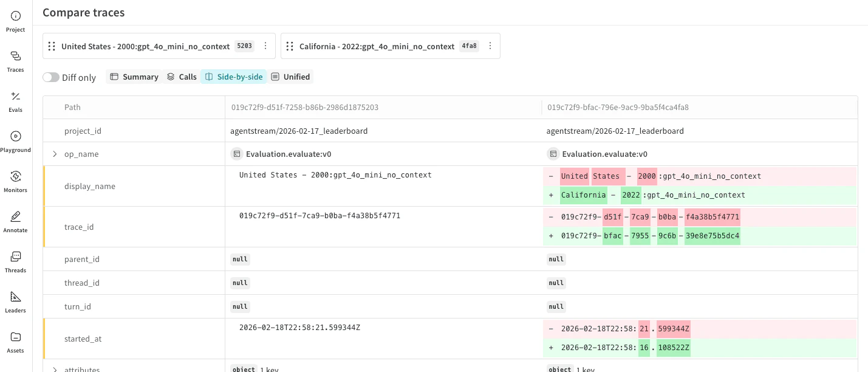The height and width of the screenshot is (372, 868).
Task: Switch to the Calls view
Action: pos(182,77)
